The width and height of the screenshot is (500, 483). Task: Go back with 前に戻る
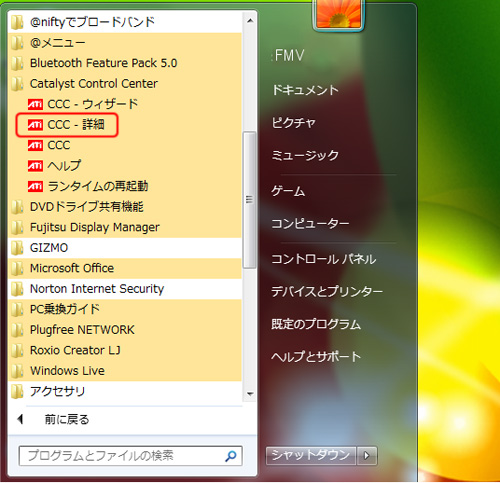pos(67,419)
